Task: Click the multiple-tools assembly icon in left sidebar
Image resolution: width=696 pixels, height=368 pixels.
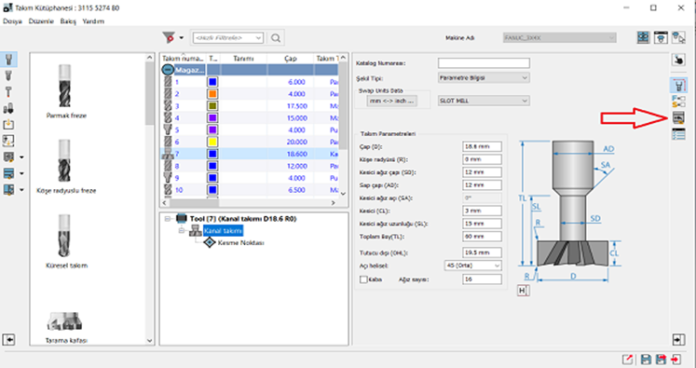Action: pyautogui.click(x=8, y=109)
